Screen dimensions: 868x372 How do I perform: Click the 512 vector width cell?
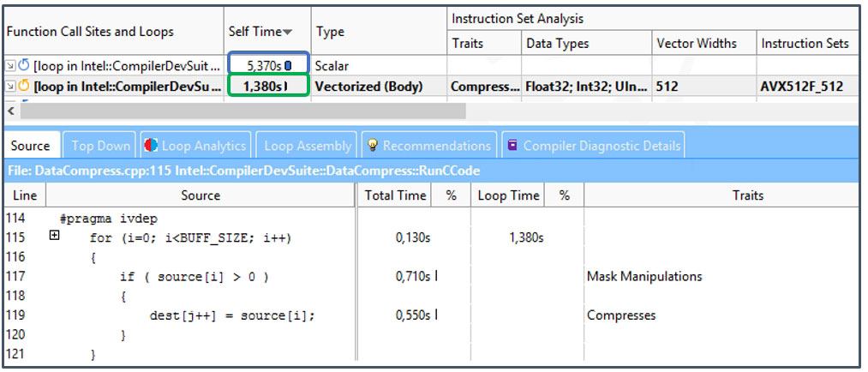703,87
